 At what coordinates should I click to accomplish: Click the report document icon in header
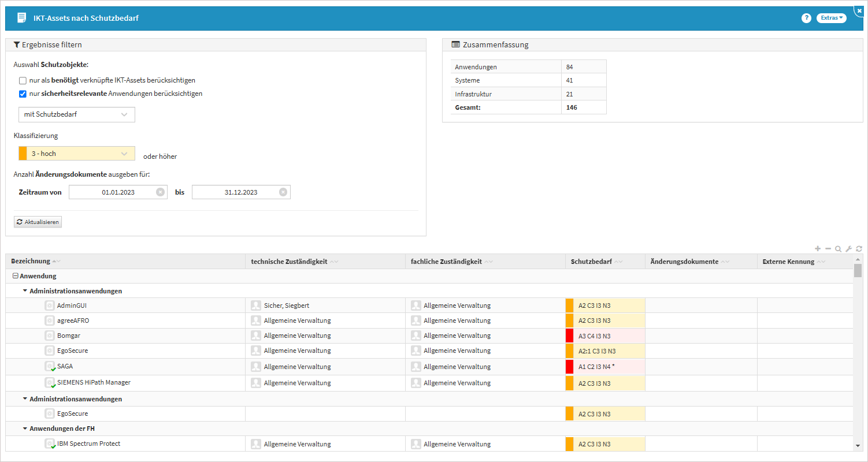(x=22, y=18)
